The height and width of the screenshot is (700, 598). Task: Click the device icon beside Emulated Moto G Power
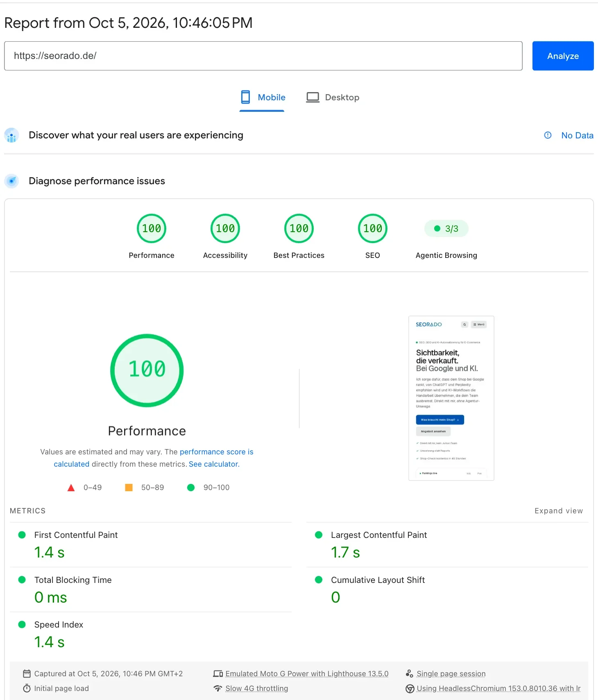click(218, 673)
